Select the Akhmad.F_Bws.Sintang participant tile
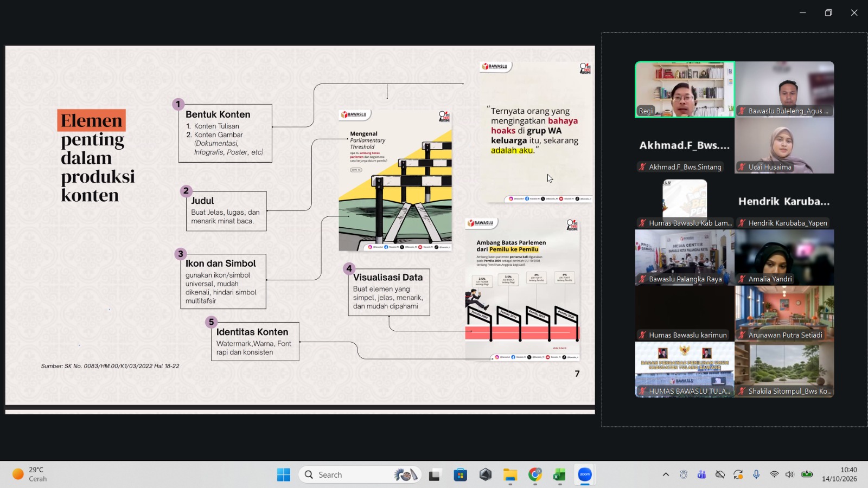 tap(685, 145)
